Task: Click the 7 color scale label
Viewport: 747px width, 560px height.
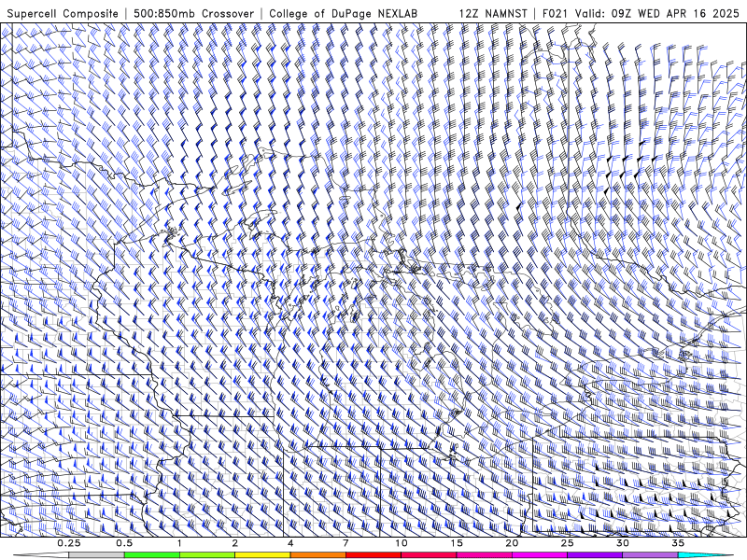Action: [x=345, y=543]
